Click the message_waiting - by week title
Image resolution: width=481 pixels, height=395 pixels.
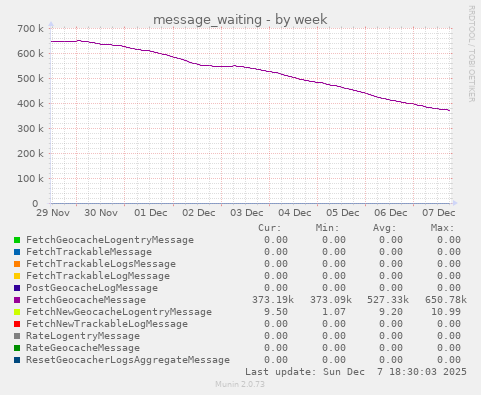(x=240, y=20)
